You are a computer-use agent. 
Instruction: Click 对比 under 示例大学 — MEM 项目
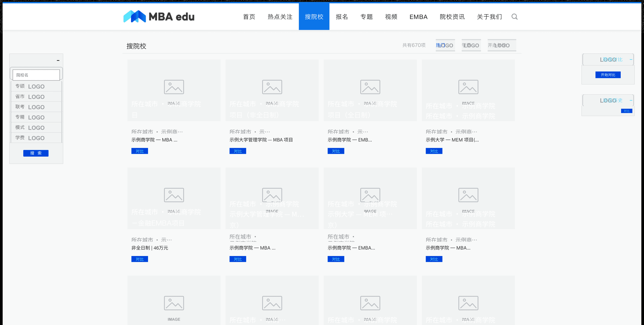(434, 151)
